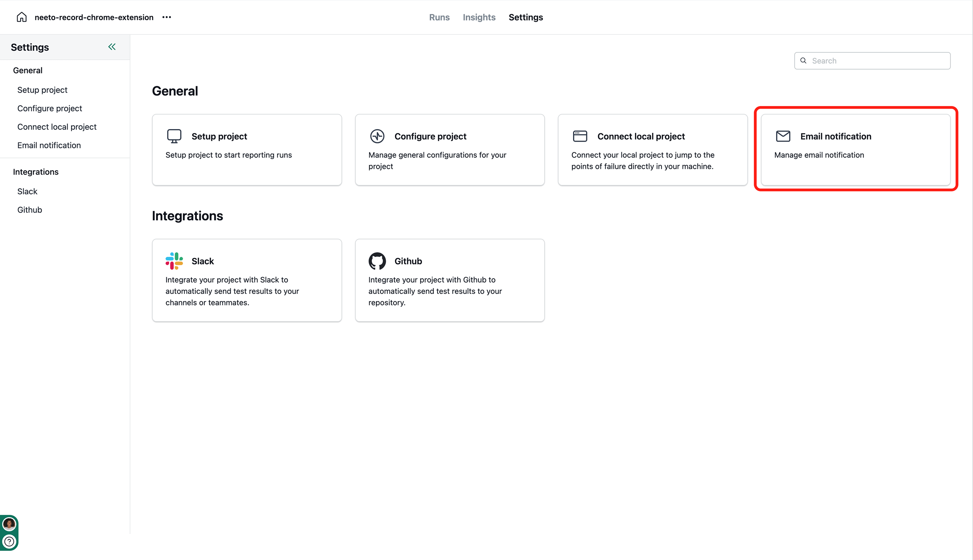Switch to the Insights tab

pos(479,17)
